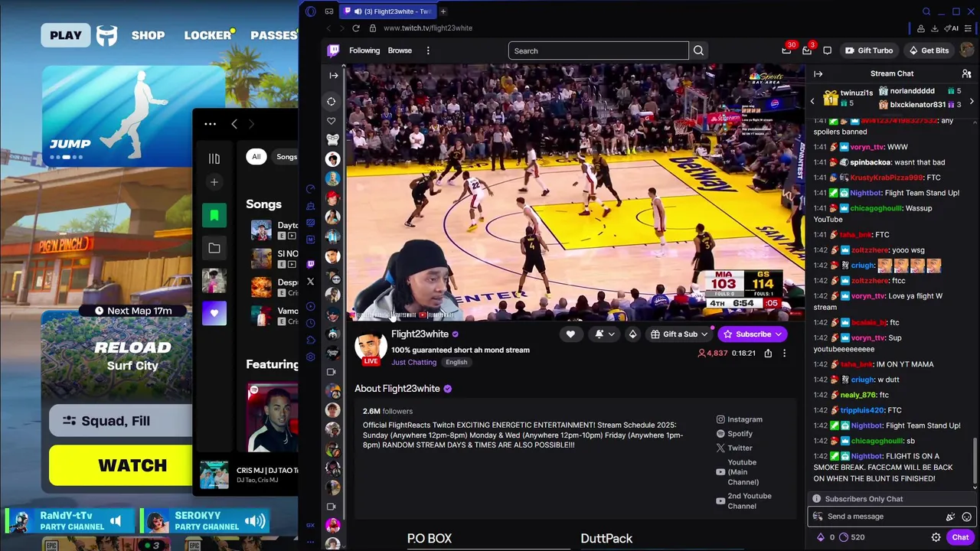Open X shortcut in Opera sidebar

(310, 282)
